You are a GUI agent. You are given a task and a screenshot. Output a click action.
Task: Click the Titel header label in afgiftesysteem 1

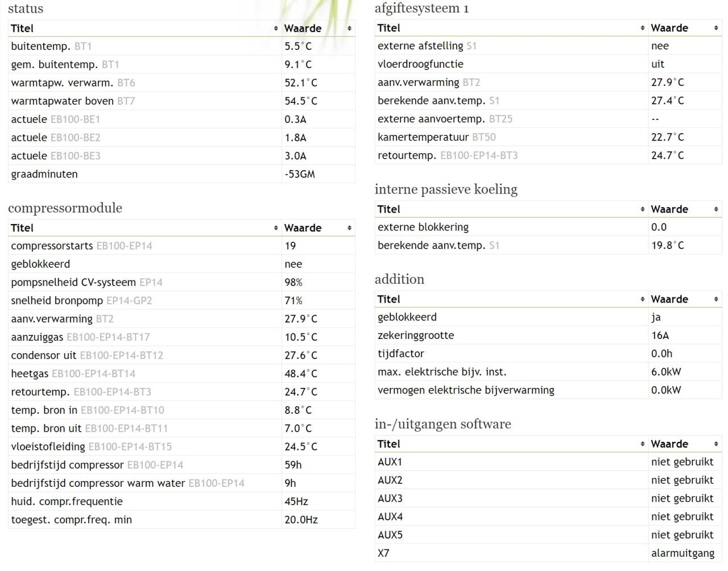coord(389,28)
